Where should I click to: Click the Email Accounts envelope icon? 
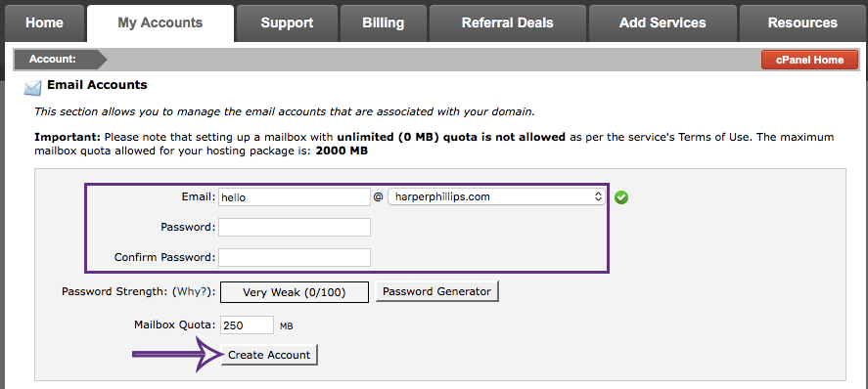32,88
